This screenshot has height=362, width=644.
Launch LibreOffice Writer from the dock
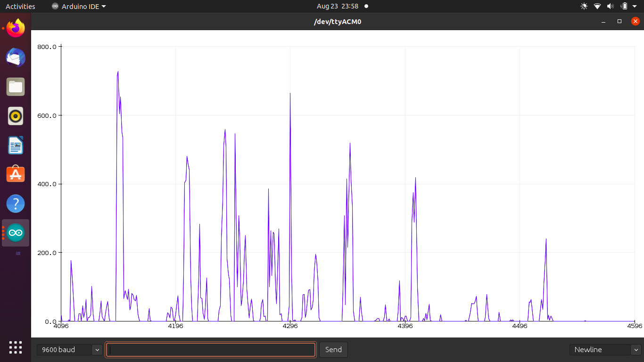click(16, 145)
